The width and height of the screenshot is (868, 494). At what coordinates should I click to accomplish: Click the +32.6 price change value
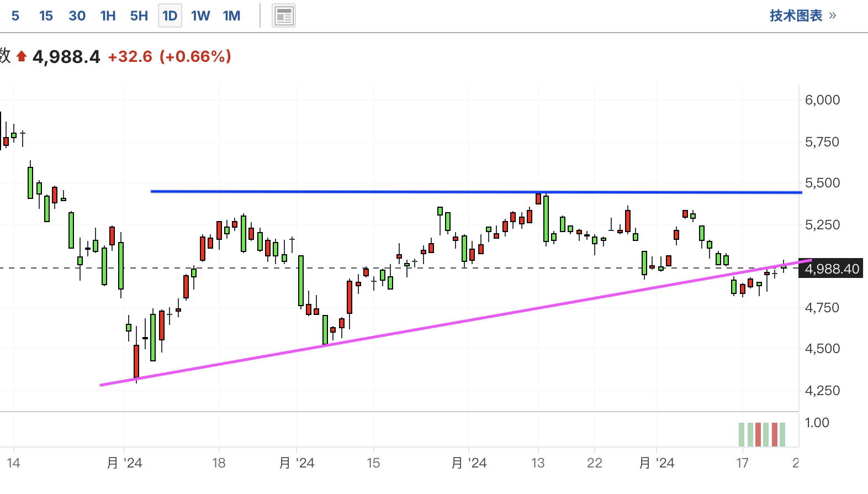click(130, 56)
